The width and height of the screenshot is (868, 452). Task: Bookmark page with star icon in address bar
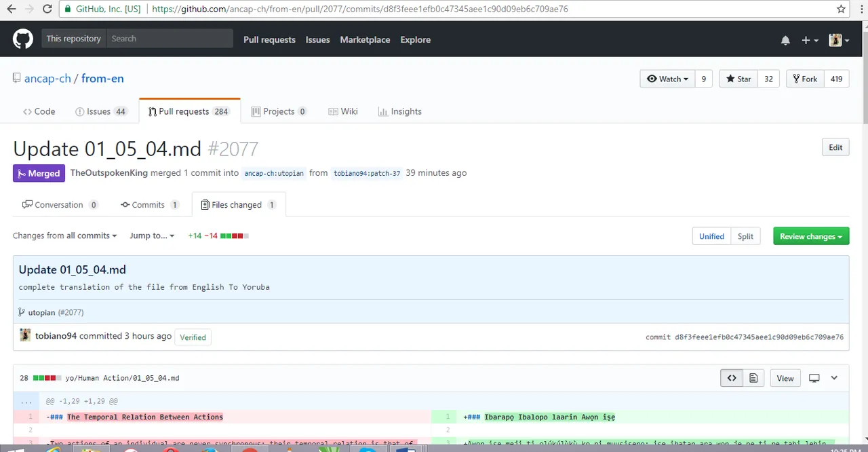pyautogui.click(x=841, y=10)
